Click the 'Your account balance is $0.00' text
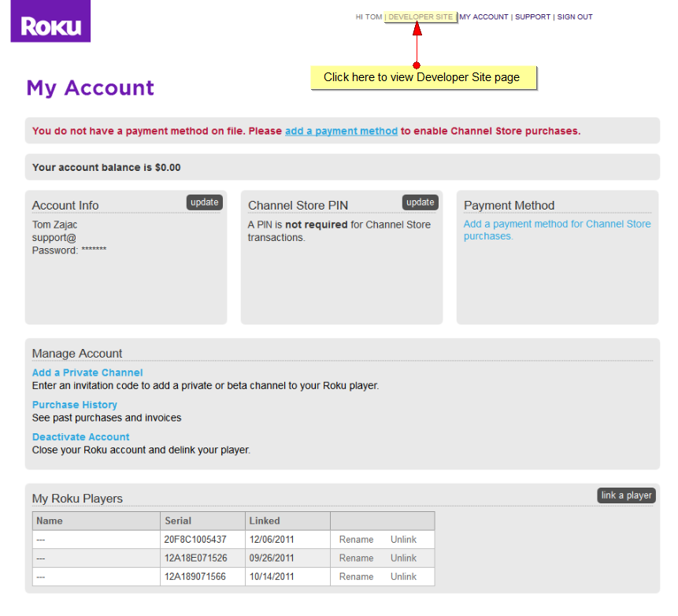 pos(106,168)
